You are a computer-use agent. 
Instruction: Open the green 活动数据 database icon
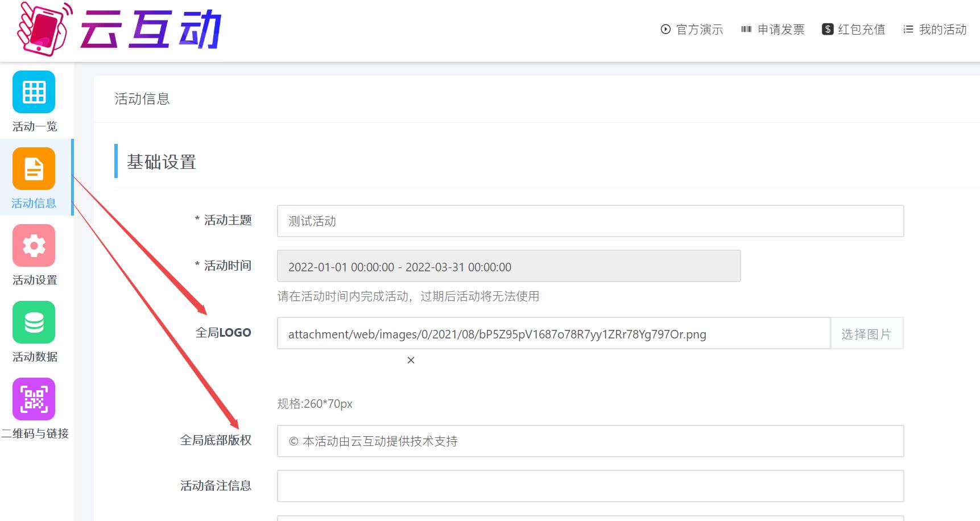[x=34, y=322]
